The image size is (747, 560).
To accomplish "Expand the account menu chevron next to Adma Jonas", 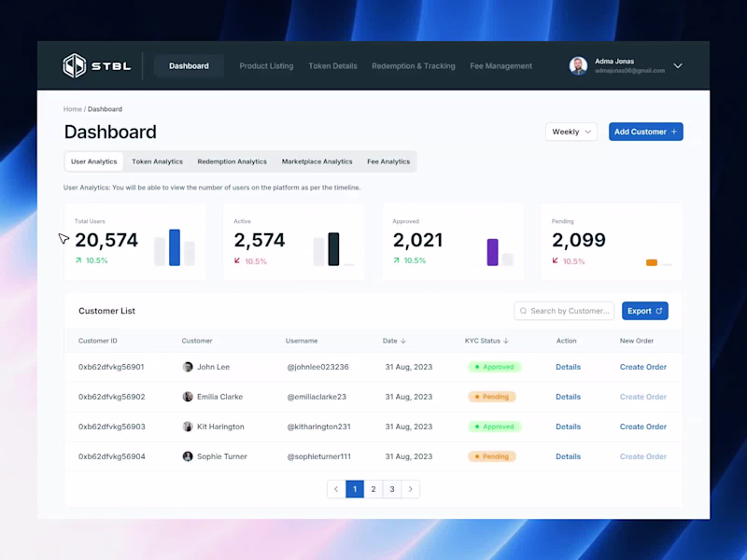I will (678, 65).
